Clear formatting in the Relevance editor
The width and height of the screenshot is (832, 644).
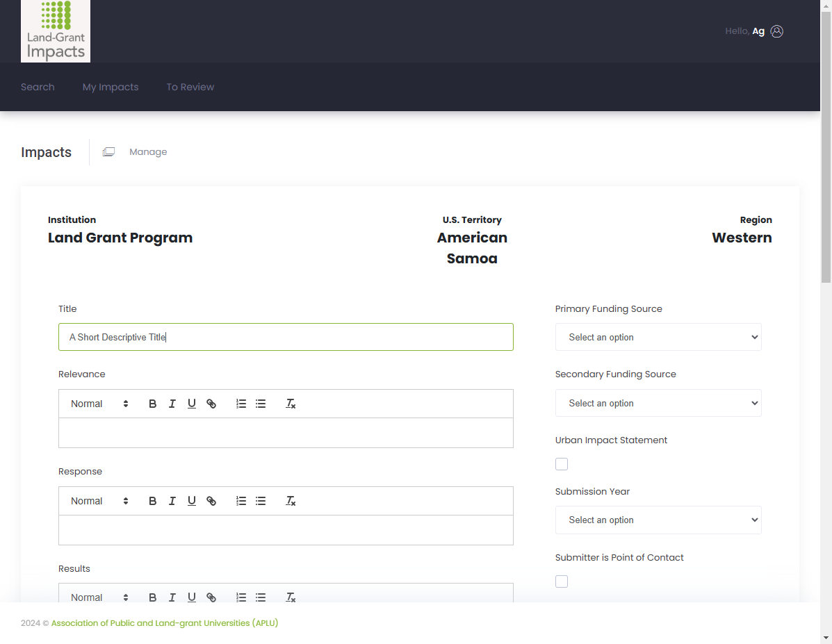(x=291, y=404)
